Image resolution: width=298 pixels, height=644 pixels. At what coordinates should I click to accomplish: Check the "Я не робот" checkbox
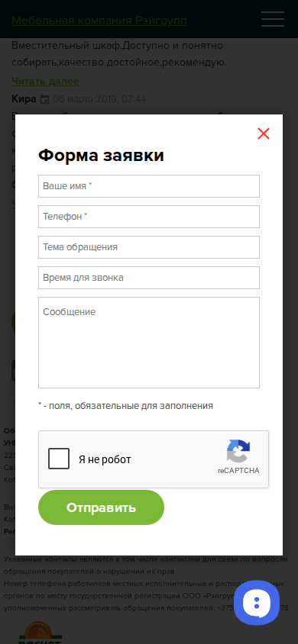[59, 459]
